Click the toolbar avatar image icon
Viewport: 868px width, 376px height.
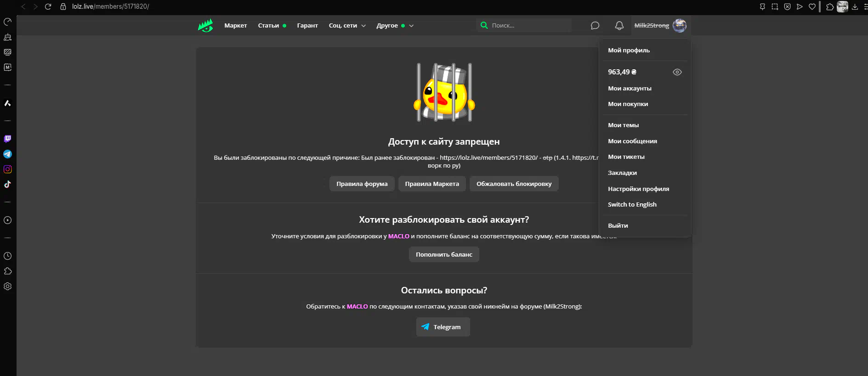[x=842, y=7]
